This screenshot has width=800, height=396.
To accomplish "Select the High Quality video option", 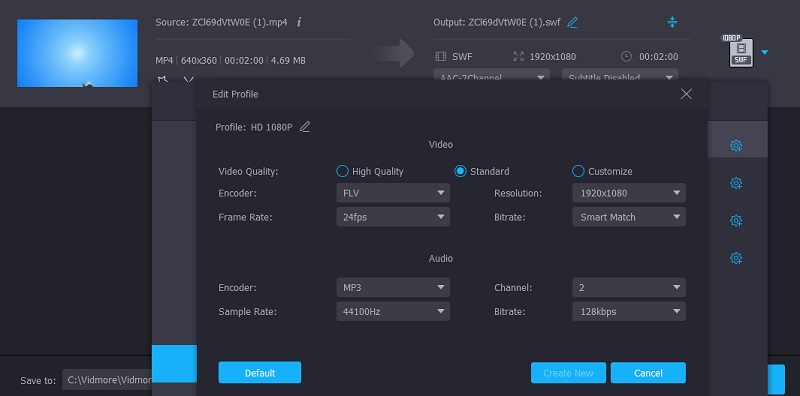I will pyautogui.click(x=370, y=171).
